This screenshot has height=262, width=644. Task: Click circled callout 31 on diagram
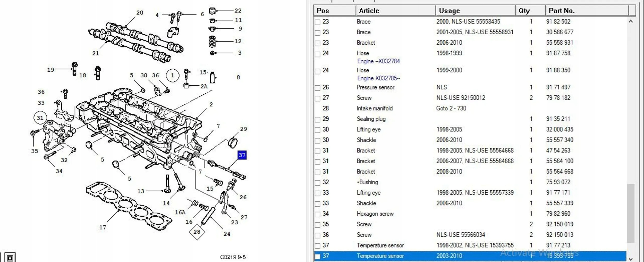[40, 118]
